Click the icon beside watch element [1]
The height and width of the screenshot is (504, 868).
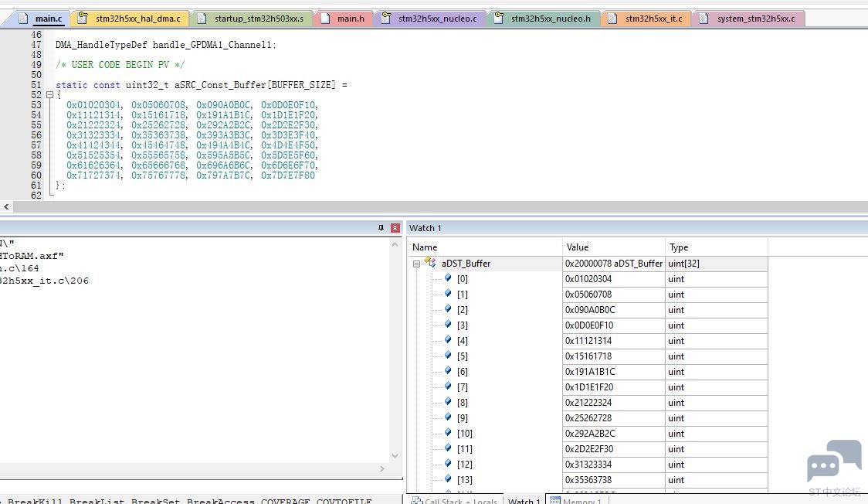448,294
